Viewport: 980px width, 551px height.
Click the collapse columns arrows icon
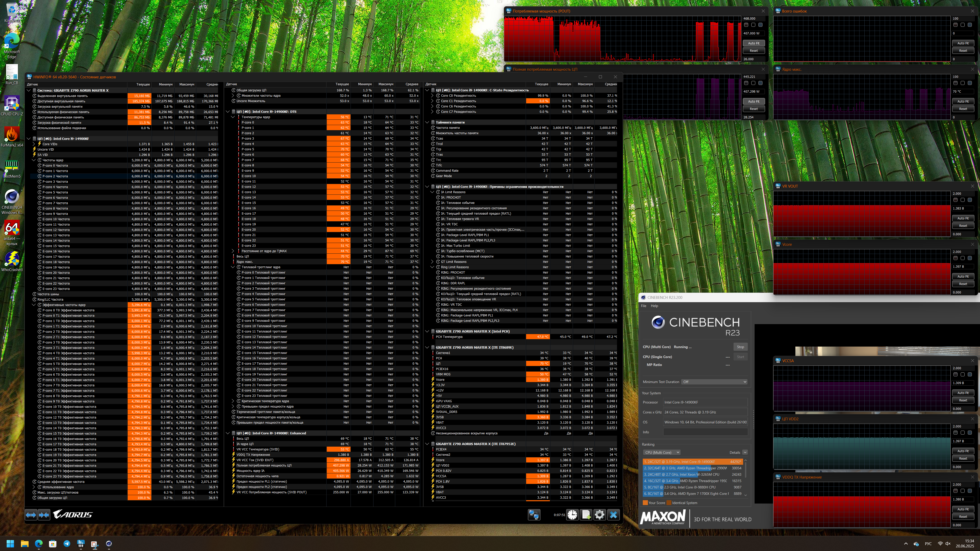click(44, 515)
